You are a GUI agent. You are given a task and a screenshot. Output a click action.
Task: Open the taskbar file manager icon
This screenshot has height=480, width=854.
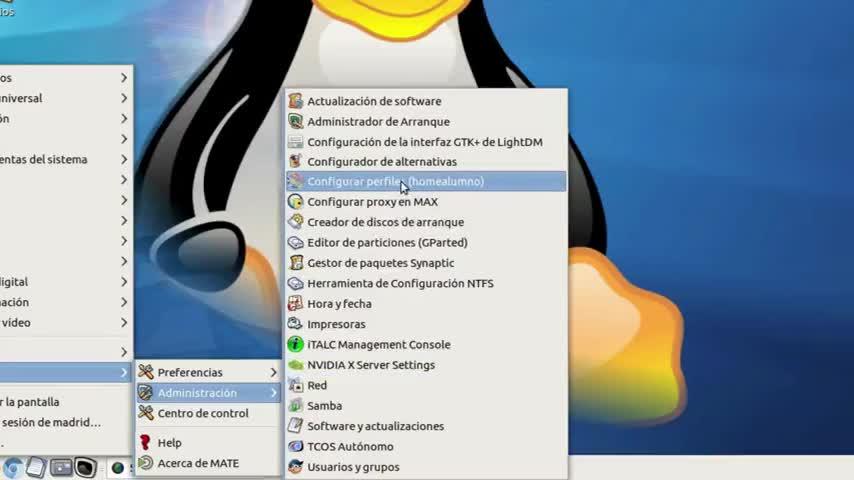click(61, 467)
